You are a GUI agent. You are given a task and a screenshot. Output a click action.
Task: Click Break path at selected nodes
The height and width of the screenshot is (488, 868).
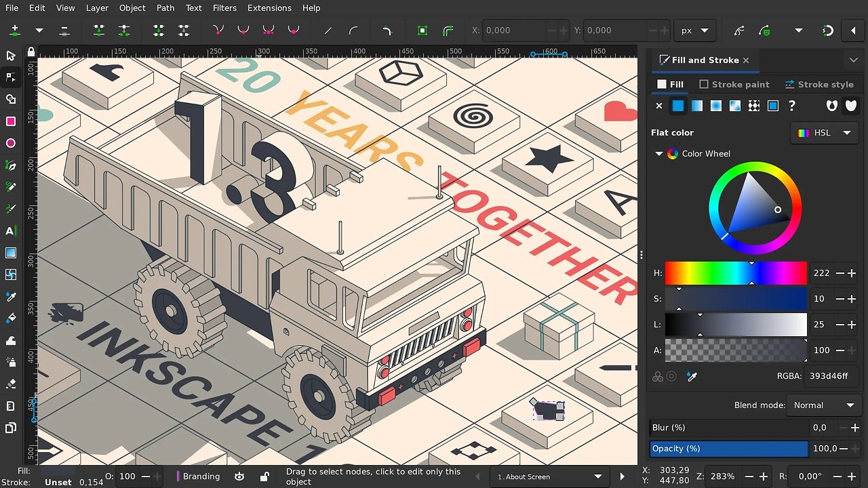(124, 30)
